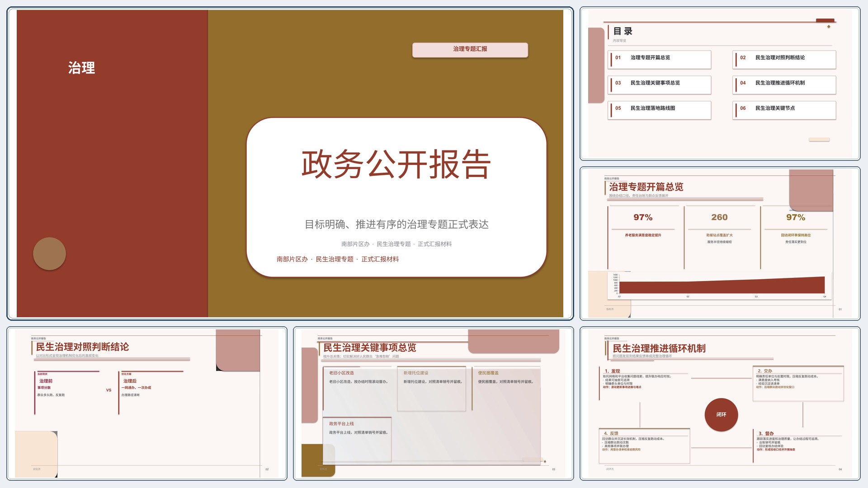Click contents entry 05 民生治理落地路线图
The width and height of the screenshot is (868, 488).
point(660,110)
